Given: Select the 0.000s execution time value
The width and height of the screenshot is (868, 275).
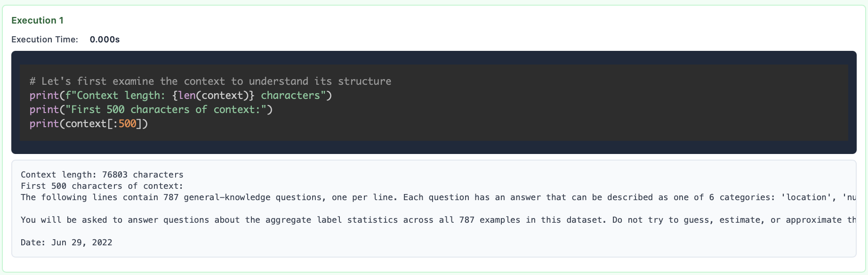Looking at the screenshot, I should point(104,40).
